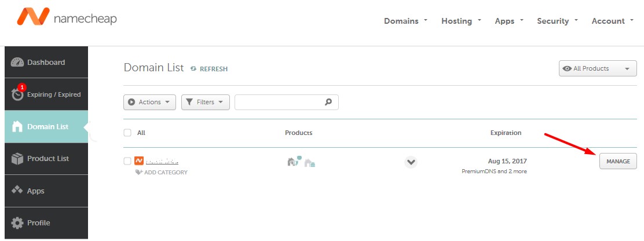Click the Apps diamonds icon in sidebar

click(x=17, y=190)
